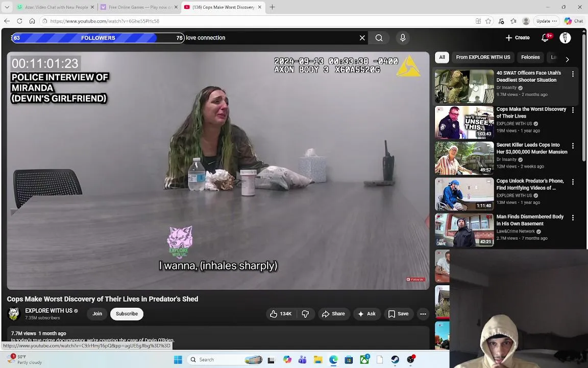588x368 pixels.
Task: Click the Windows taskbar Search box
Action: point(225,360)
